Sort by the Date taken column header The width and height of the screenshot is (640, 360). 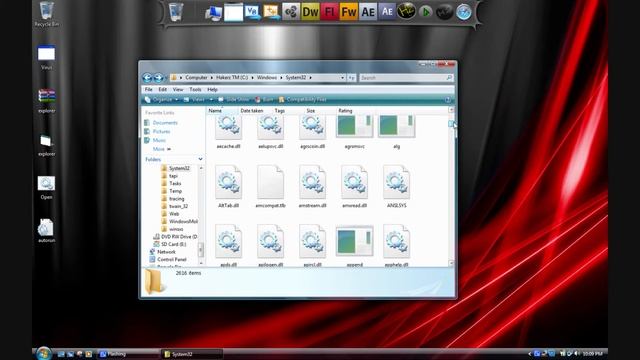252,111
